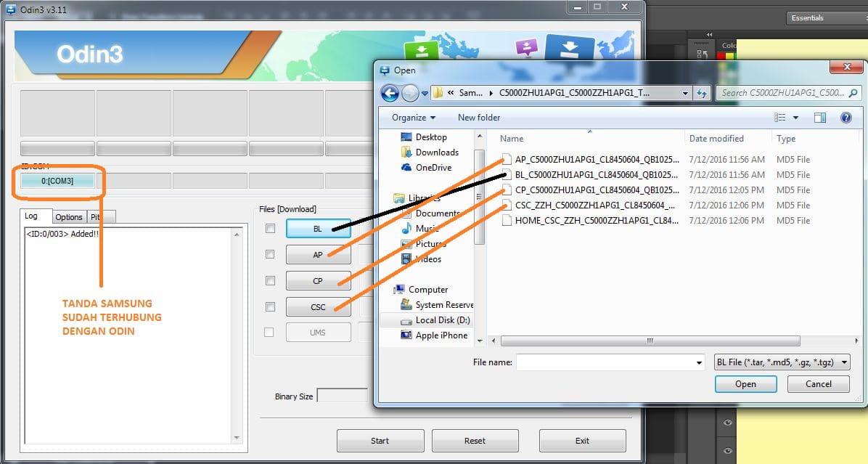Open the Help question mark icon
The width and height of the screenshot is (868, 464).
click(846, 118)
